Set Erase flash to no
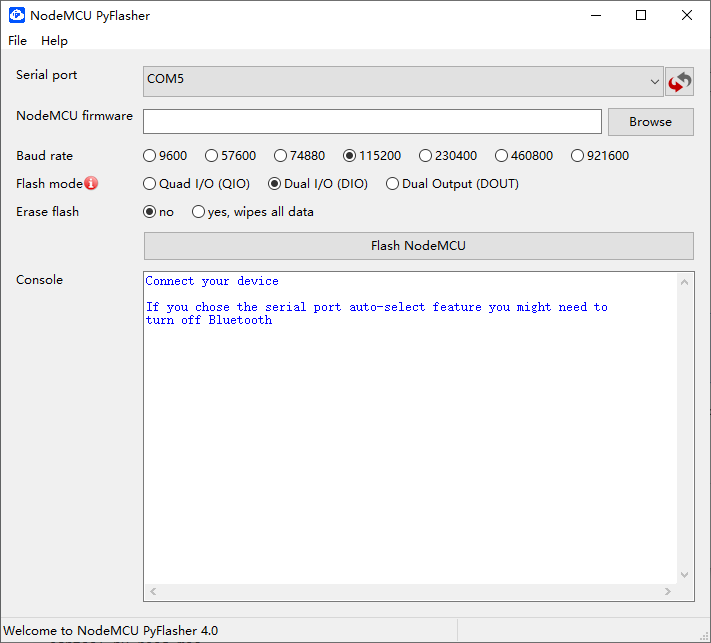This screenshot has height=643, width=711. pos(158,212)
